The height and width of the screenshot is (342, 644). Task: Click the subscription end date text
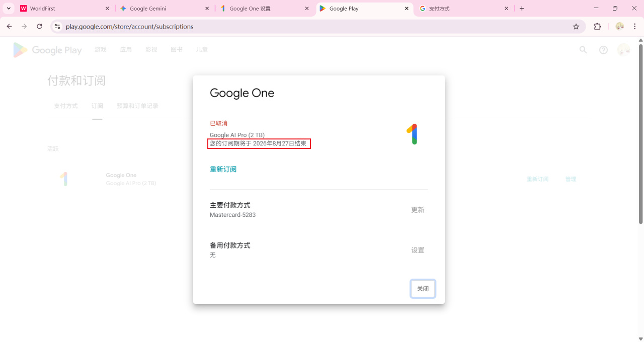click(x=258, y=144)
